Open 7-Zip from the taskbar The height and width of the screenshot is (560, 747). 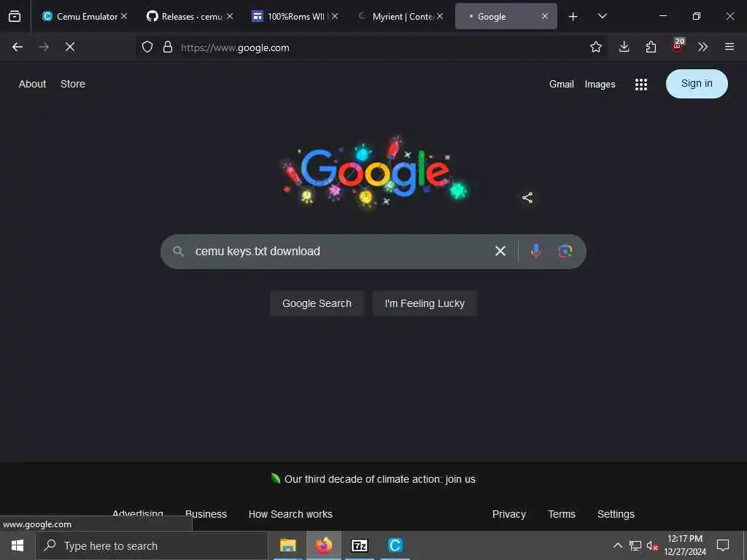coord(359,545)
